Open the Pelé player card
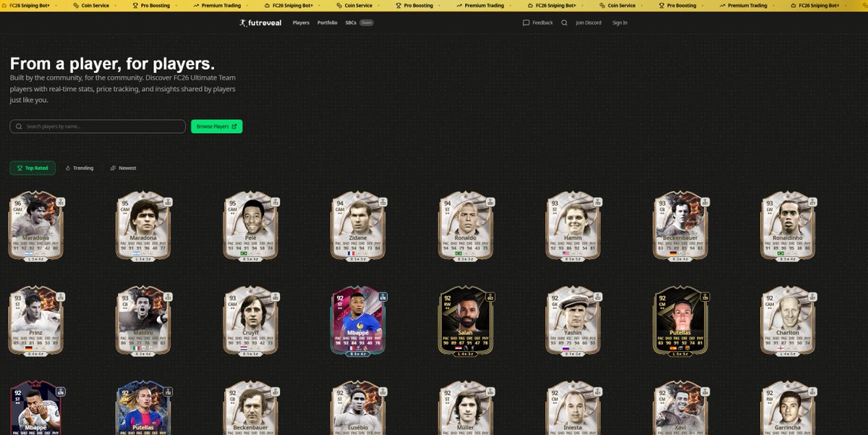 tap(250, 226)
